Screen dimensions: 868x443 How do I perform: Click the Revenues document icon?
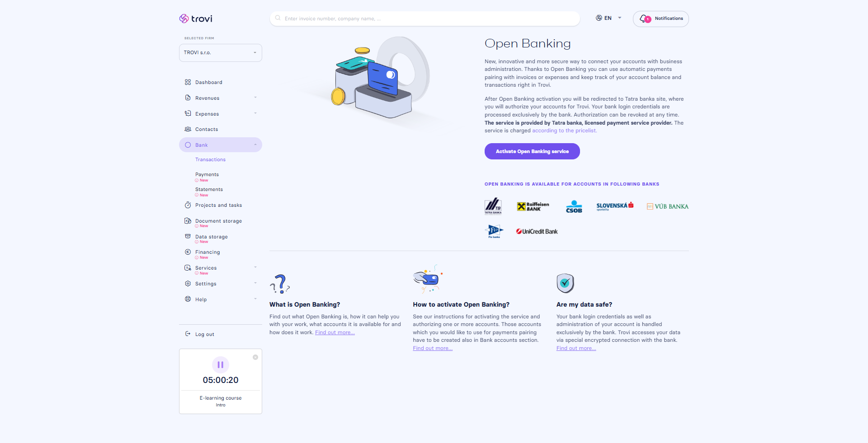point(188,98)
